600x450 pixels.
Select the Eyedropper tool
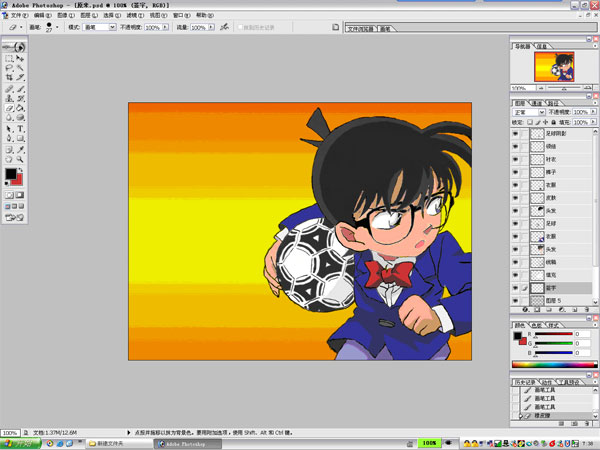click(x=20, y=150)
